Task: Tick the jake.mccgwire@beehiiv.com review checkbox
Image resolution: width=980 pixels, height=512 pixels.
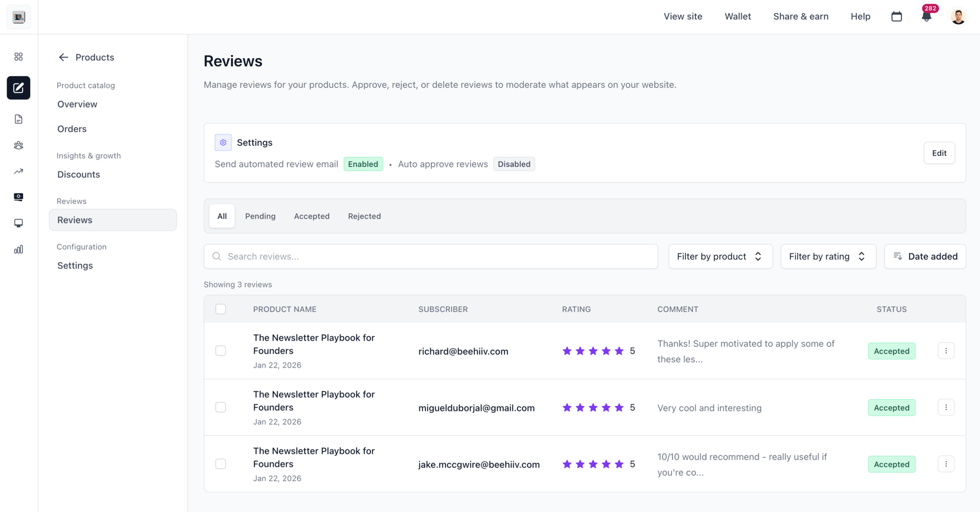Action: tap(220, 464)
